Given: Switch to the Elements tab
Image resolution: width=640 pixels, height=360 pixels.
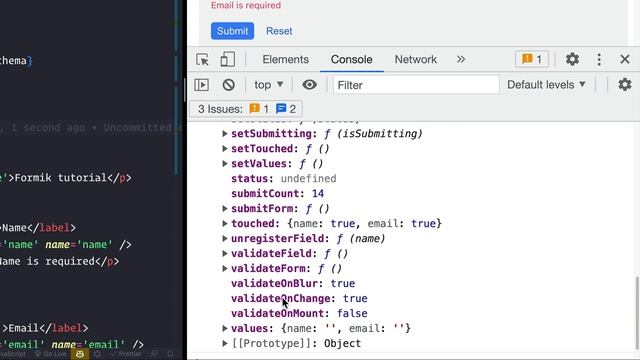Looking at the screenshot, I should tap(285, 60).
